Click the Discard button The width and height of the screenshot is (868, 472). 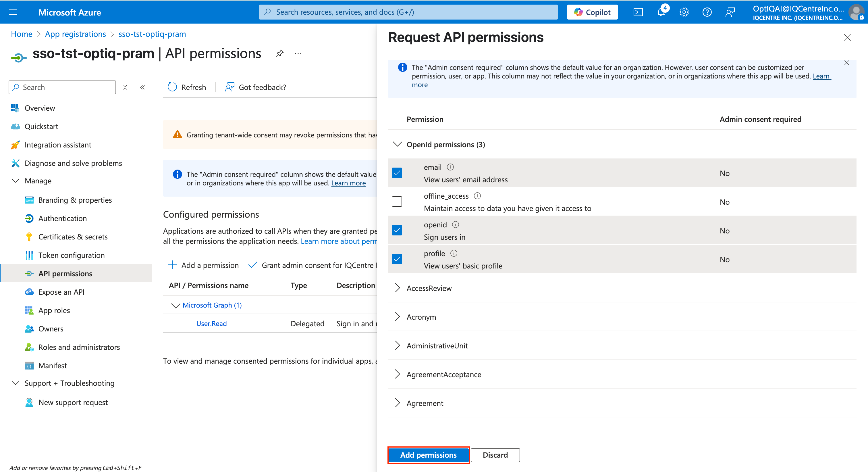(495, 455)
